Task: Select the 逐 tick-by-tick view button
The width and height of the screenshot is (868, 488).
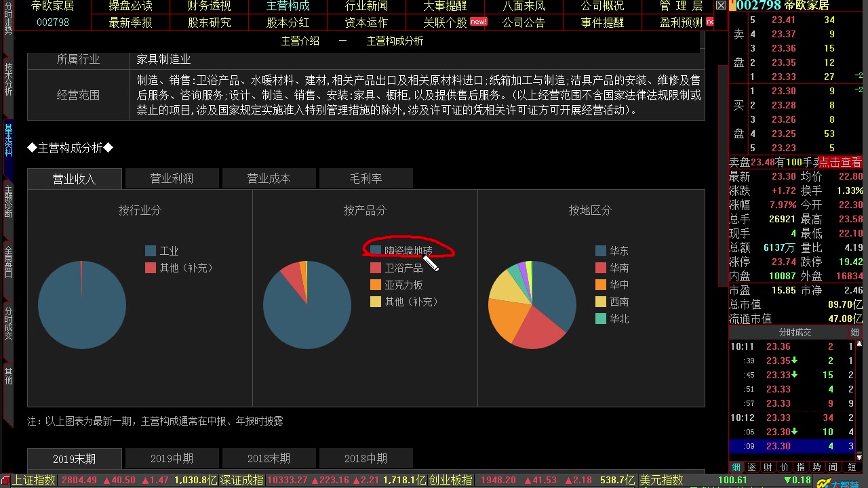Action: [x=752, y=467]
